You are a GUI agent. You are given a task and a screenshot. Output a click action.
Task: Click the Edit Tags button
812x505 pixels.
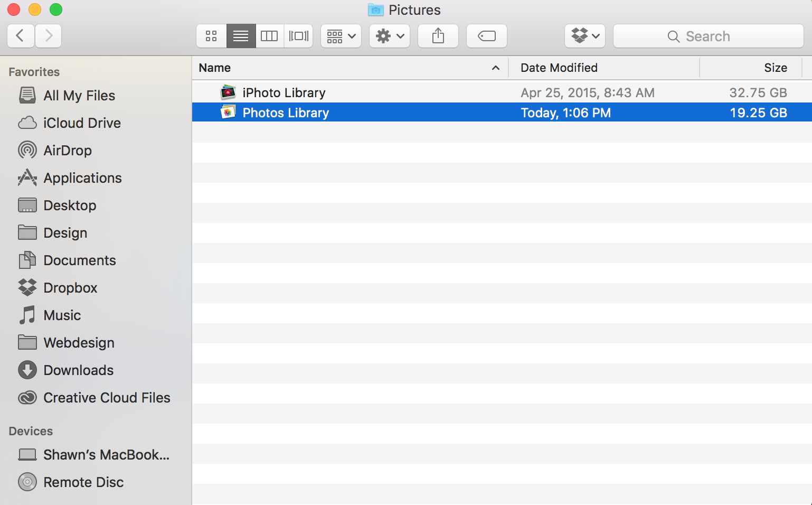pos(487,36)
